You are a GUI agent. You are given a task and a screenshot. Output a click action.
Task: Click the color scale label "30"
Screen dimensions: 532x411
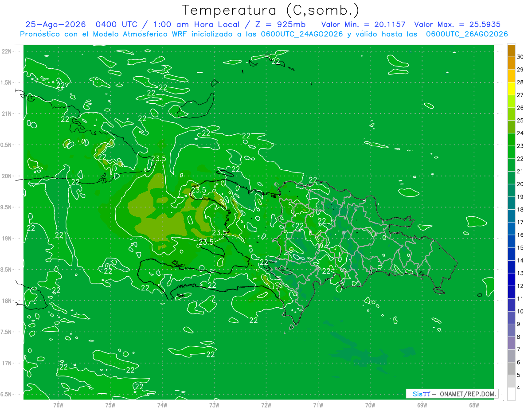(x=520, y=57)
